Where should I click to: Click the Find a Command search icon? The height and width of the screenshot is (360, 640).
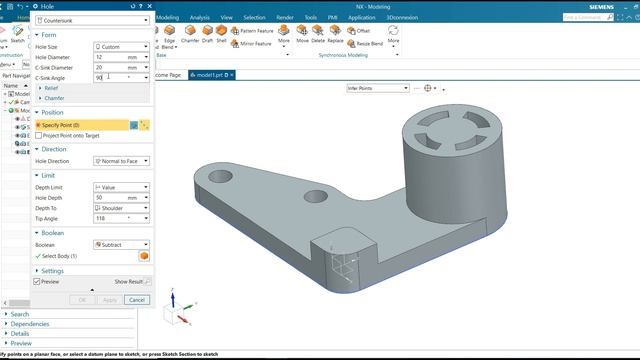coord(609,17)
